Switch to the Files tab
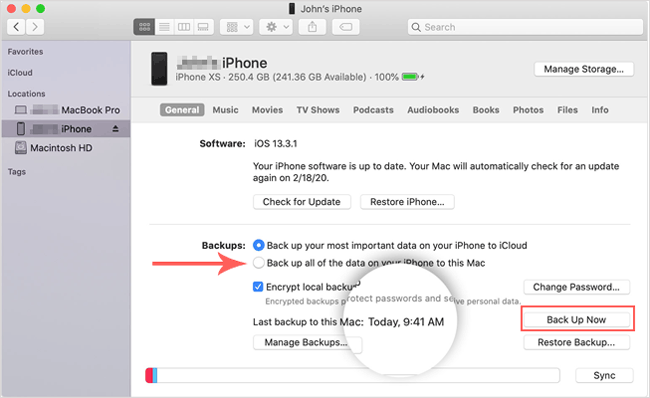The width and height of the screenshot is (650, 398). (x=567, y=110)
